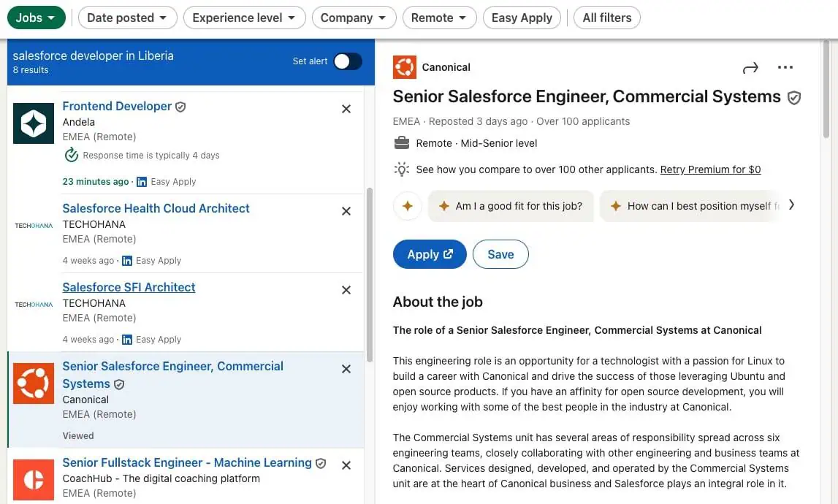
Task: Ask 'How can I best position myself'
Action: click(692, 206)
